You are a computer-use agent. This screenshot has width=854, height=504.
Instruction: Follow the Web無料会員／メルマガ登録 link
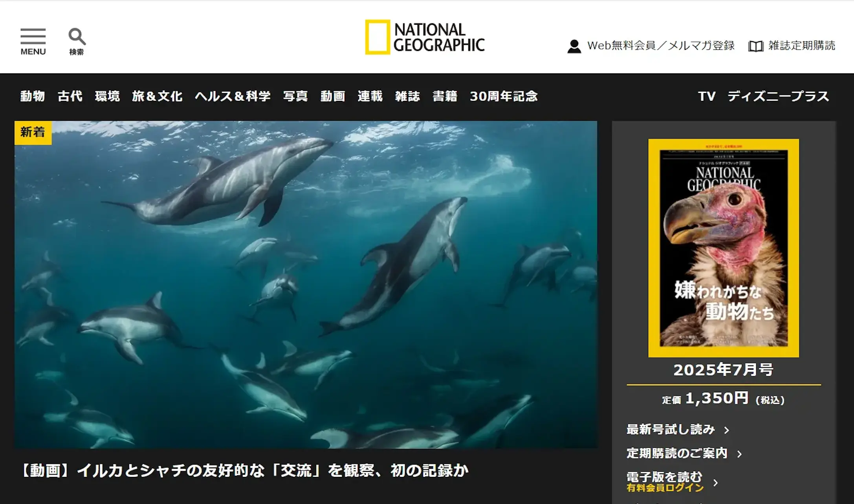coord(661,46)
